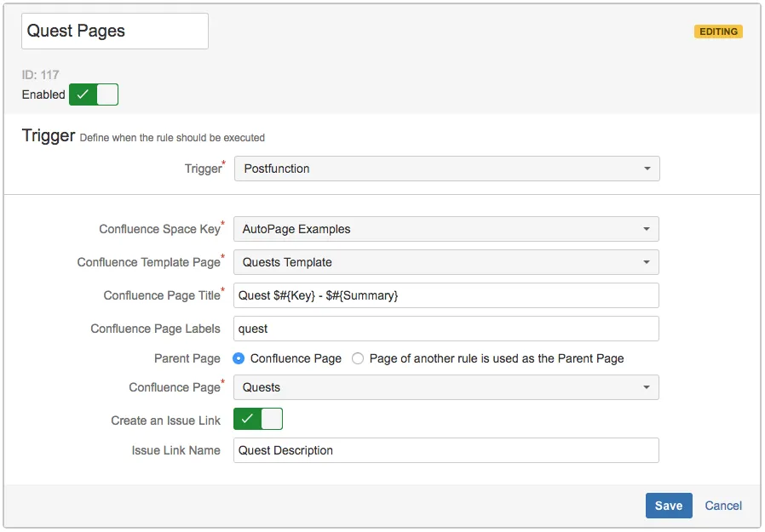Select the Confluence Page radio button
The height and width of the screenshot is (532, 765).
[239, 358]
